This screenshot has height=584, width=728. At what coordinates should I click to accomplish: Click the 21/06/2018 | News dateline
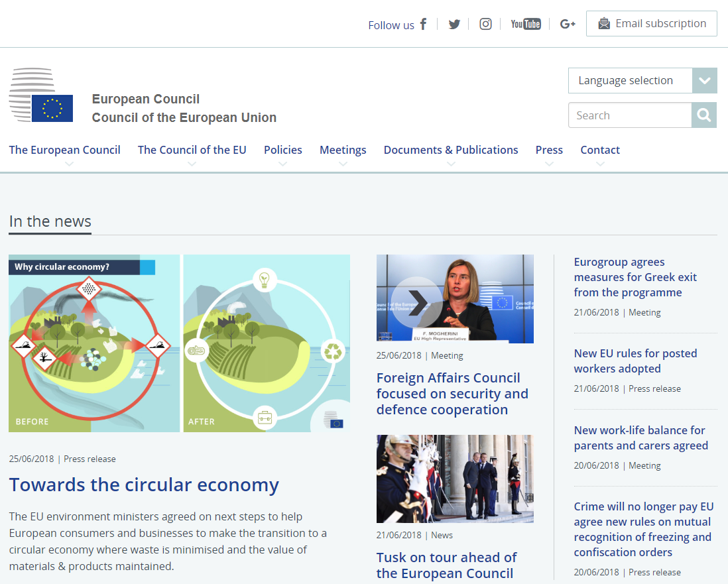pyautogui.click(x=414, y=535)
